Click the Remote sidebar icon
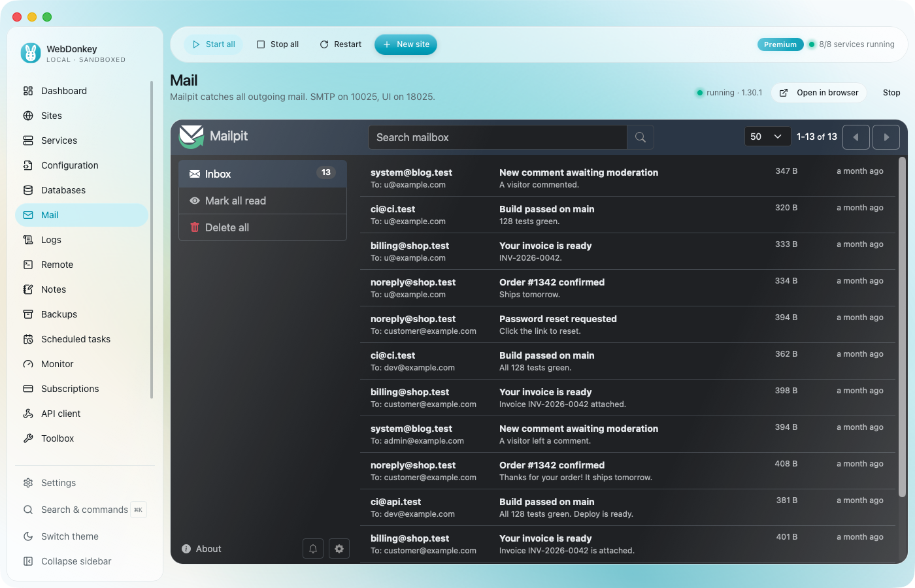Screen dimensions: 915x588 [x=28, y=265]
